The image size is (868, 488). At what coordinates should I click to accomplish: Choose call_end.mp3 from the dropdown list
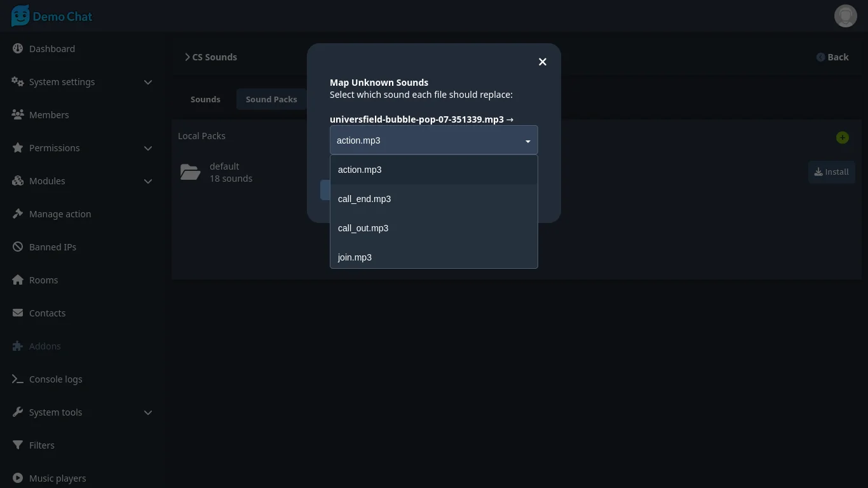[364, 199]
